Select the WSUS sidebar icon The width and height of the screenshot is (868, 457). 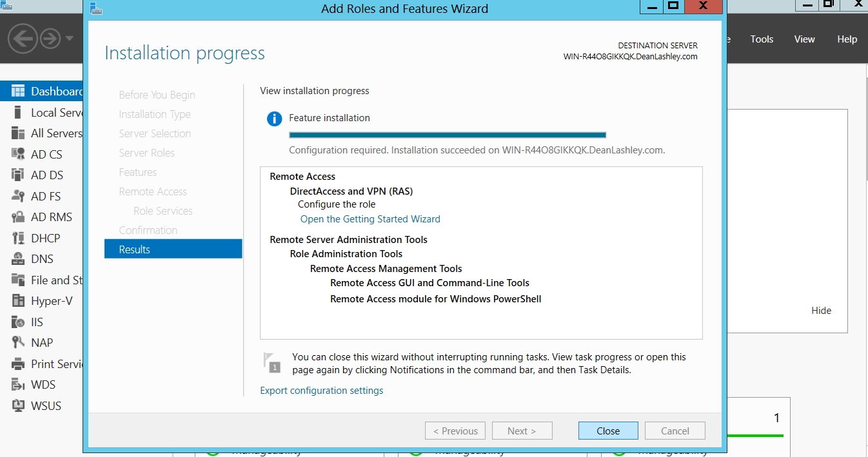point(18,406)
